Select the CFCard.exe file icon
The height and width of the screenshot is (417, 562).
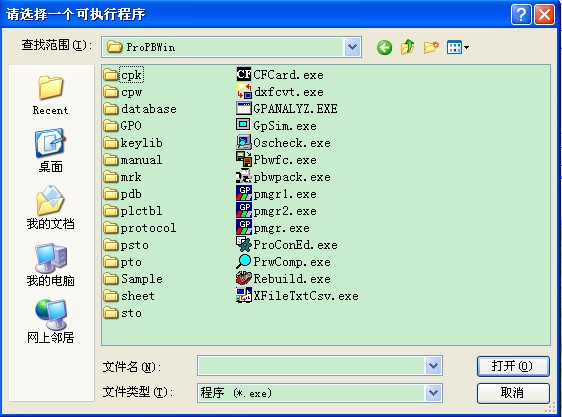244,75
